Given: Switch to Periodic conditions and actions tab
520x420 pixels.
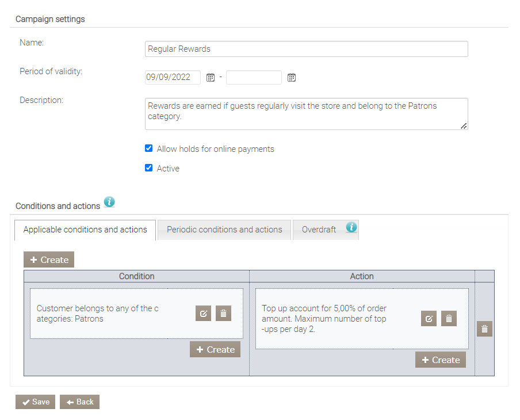Looking at the screenshot, I should point(224,230).
